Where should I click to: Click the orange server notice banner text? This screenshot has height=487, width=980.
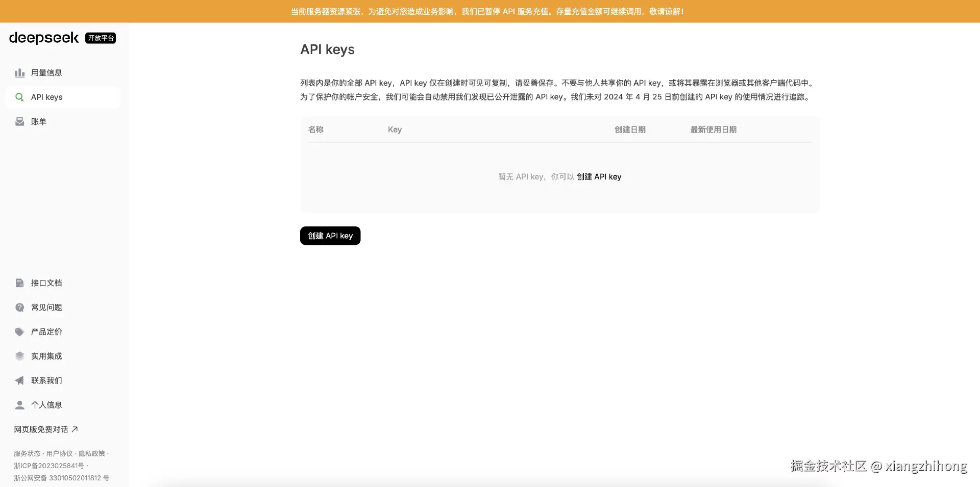487,11
